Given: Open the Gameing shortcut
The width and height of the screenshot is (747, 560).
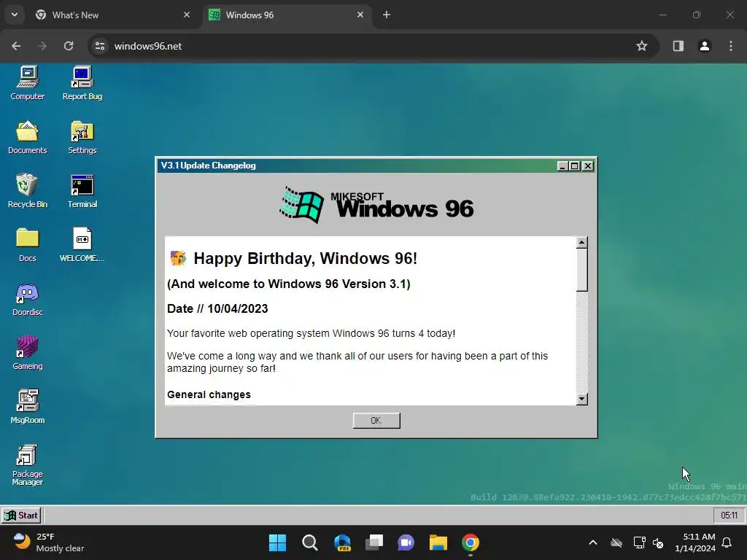Looking at the screenshot, I should point(27,353).
